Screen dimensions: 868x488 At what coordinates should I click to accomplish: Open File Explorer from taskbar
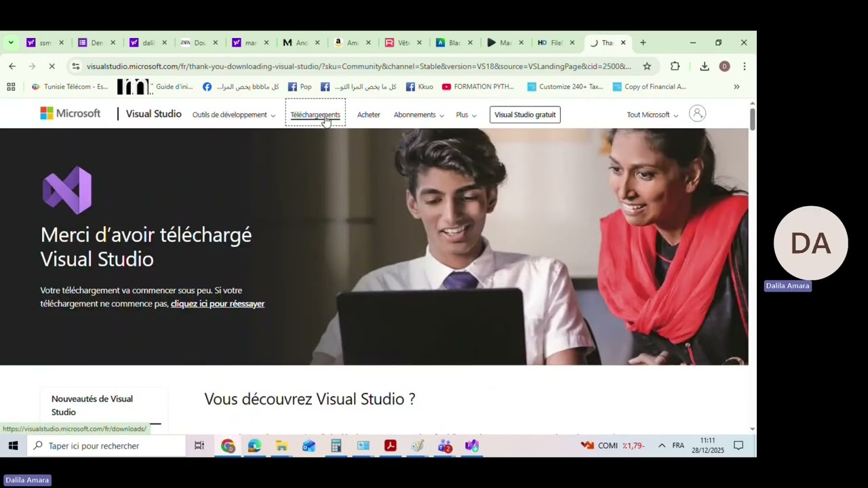pos(281,446)
